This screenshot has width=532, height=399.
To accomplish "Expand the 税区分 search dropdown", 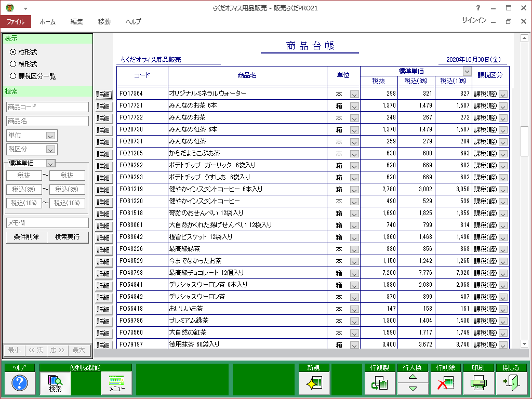I will click(50, 149).
